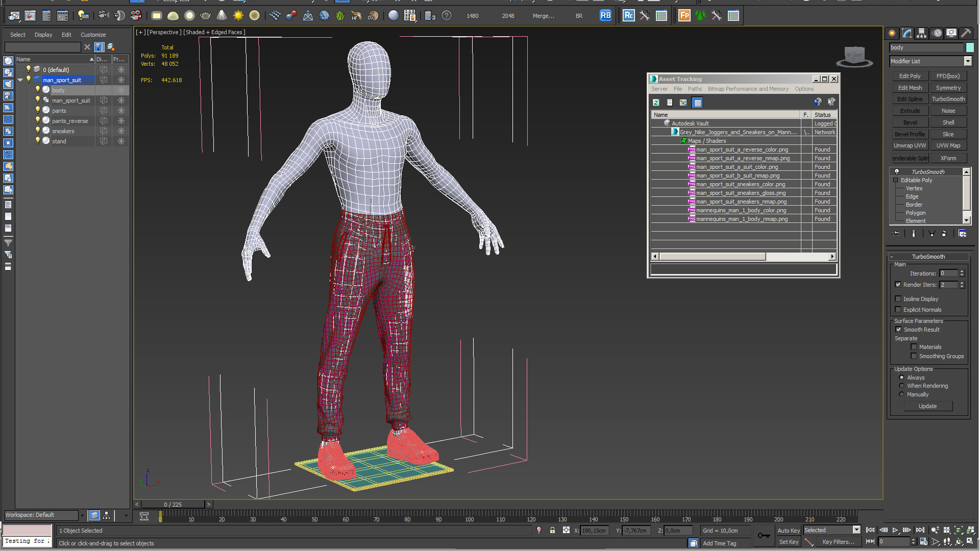
Task: Enable the Explicit Normals checkbox
Action: click(898, 310)
